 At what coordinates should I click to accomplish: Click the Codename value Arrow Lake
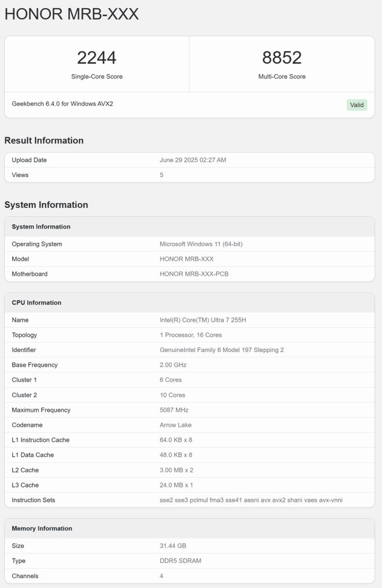point(175,426)
